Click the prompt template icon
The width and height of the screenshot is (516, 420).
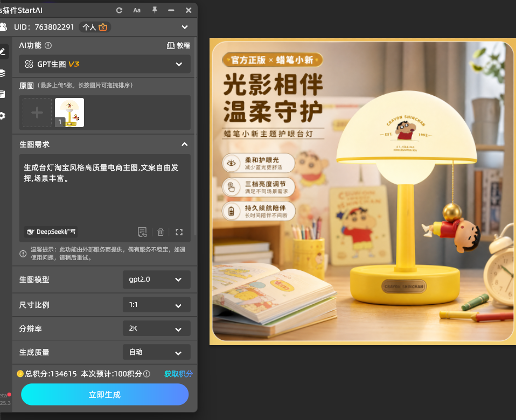[x=142, y=232]
